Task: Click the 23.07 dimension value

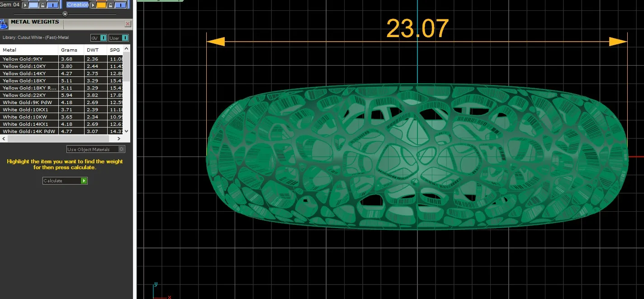Action: pos(417,28)
